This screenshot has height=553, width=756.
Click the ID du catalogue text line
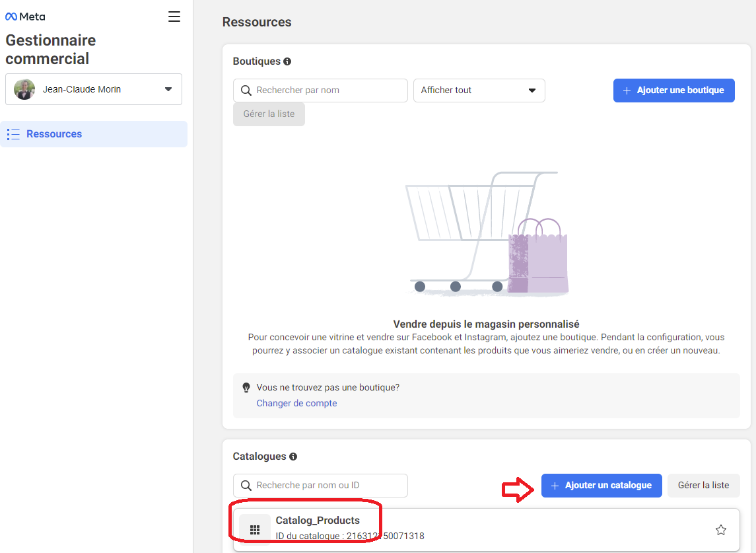pos(350,536)
